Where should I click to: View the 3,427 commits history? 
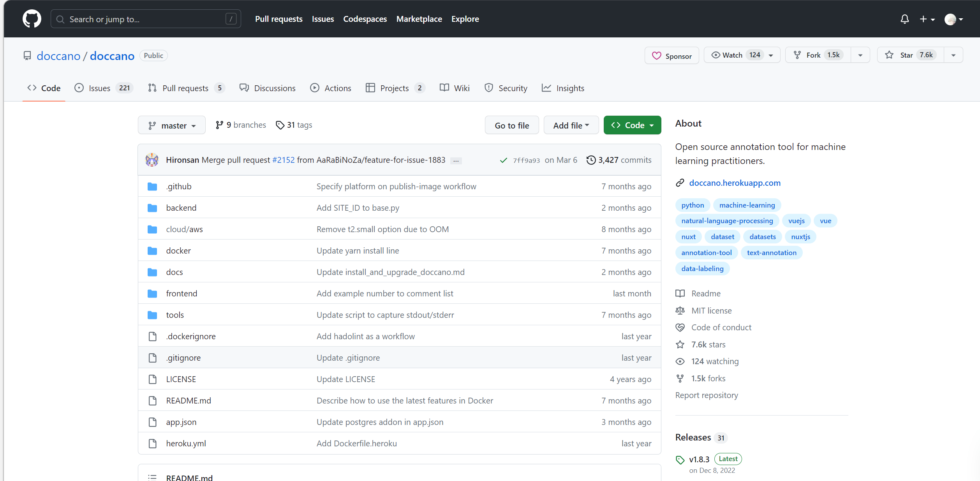(619, 160)
